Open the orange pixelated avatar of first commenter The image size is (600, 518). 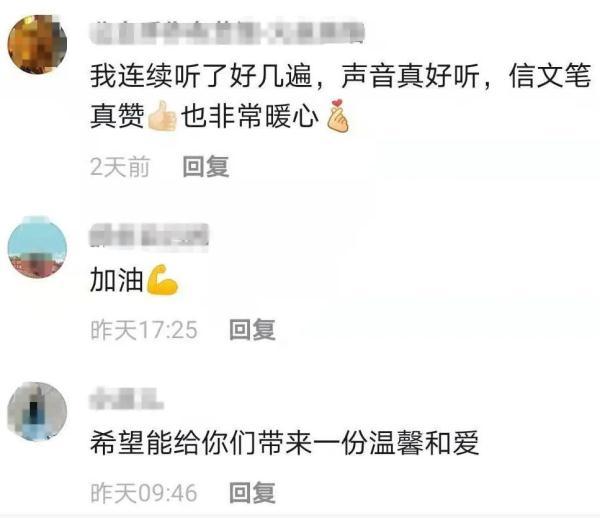pos(37,44)
